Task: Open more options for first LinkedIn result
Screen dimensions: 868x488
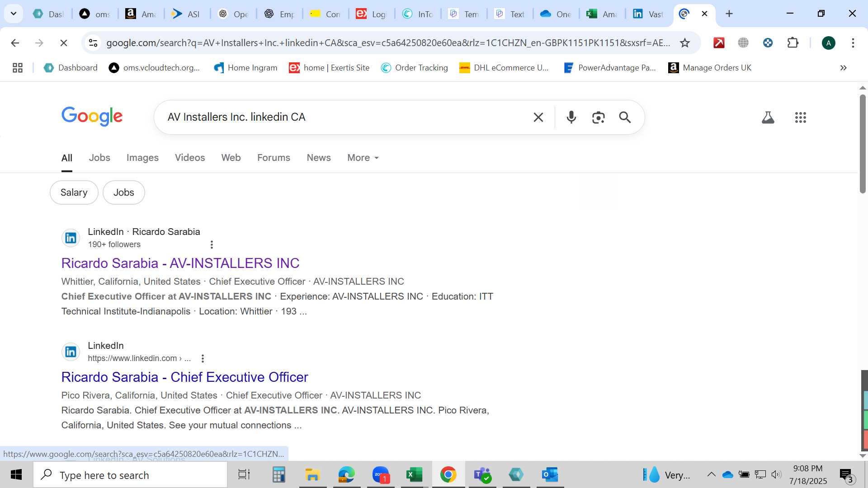Action: 212,244
